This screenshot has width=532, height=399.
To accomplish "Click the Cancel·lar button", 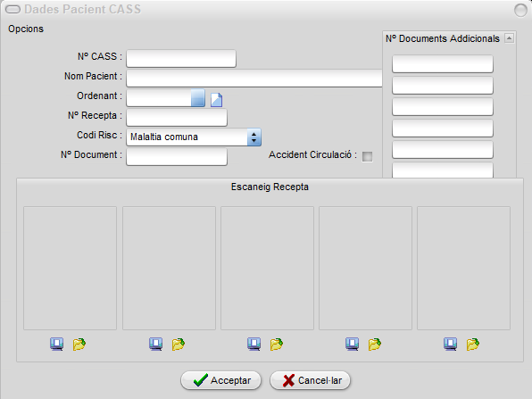I will tap(310, 380).
